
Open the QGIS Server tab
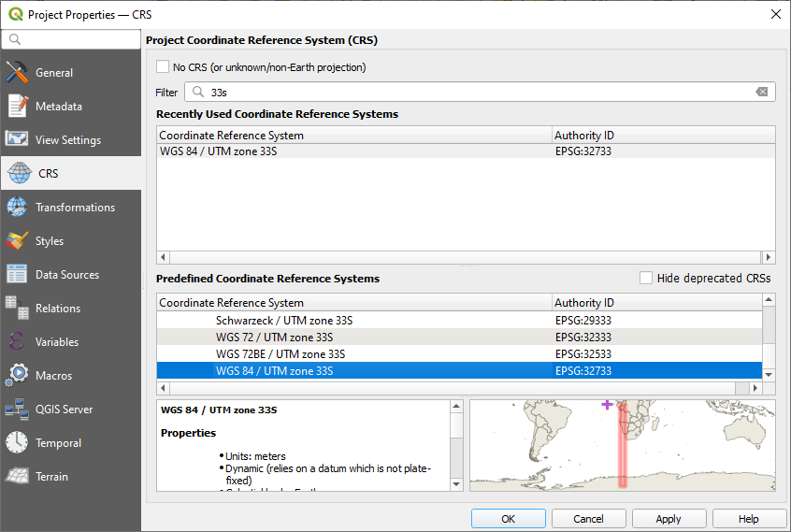64,410
